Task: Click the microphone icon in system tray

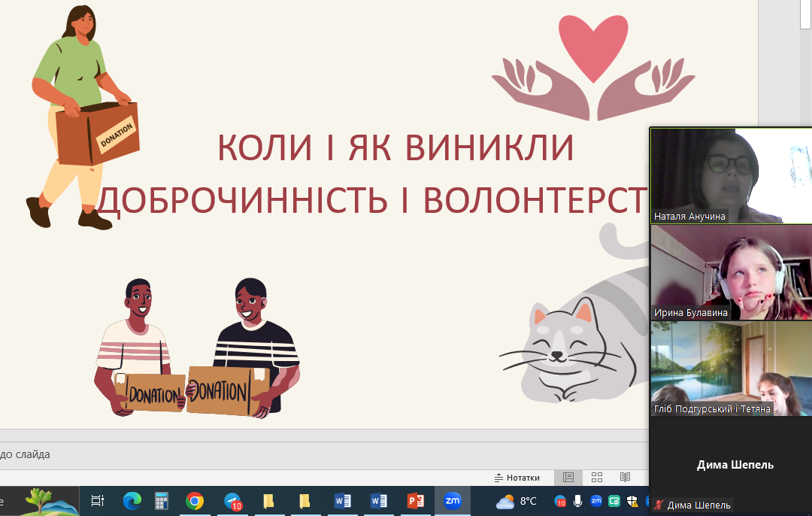Action: pyautogui.click(x=578, y=501)
